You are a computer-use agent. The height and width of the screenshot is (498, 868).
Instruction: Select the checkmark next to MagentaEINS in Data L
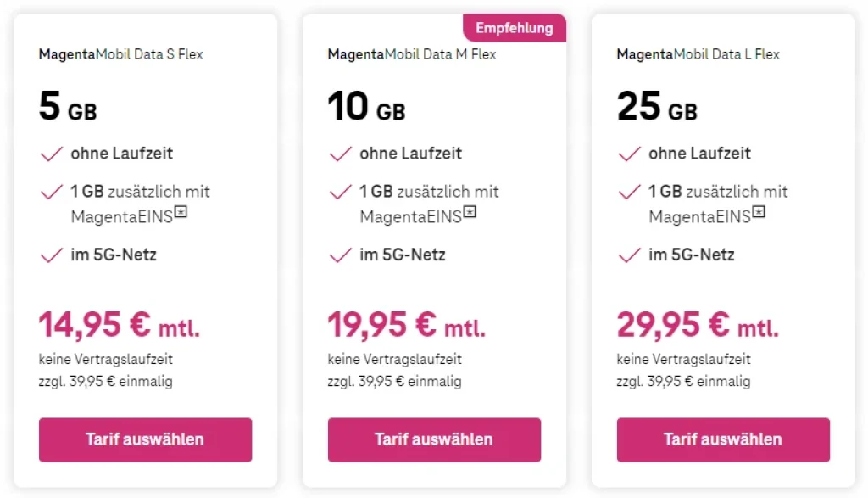tap(629, 192)
